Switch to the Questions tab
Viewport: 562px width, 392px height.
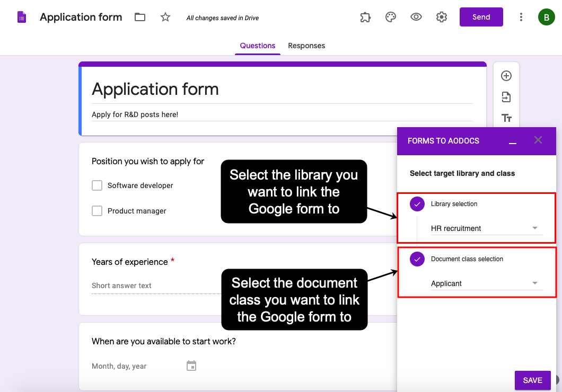pyautogui.click(x=257, y=46)
